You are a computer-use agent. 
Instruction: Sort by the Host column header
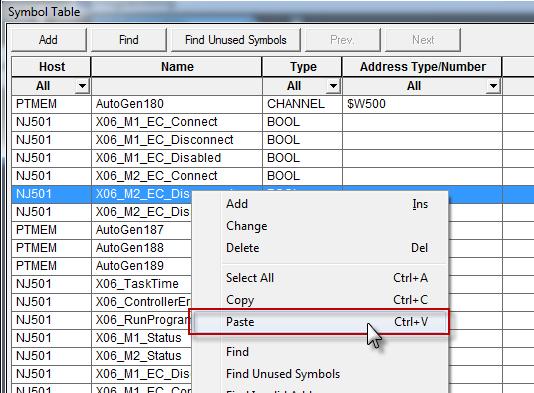point(51,67)
